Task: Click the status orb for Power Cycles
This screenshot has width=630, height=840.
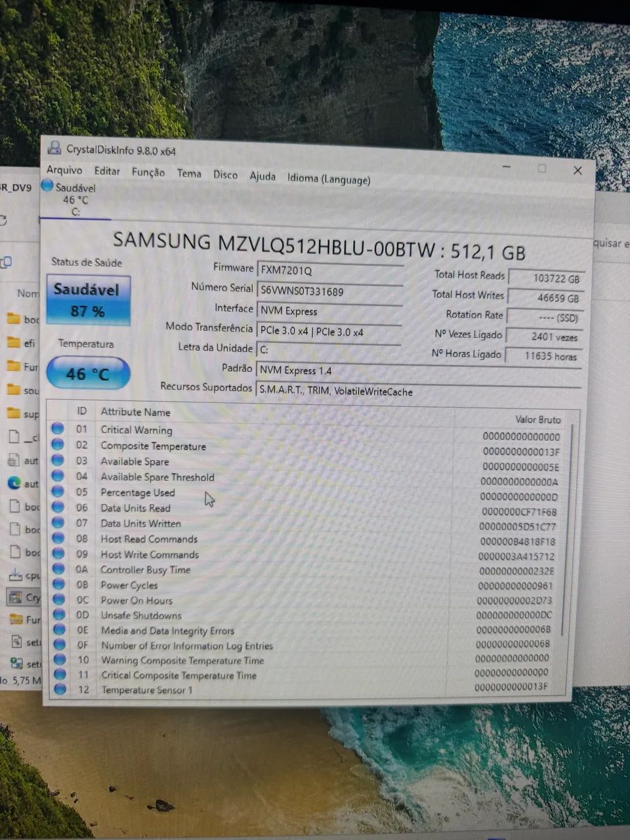Action: tap(59, 584)
